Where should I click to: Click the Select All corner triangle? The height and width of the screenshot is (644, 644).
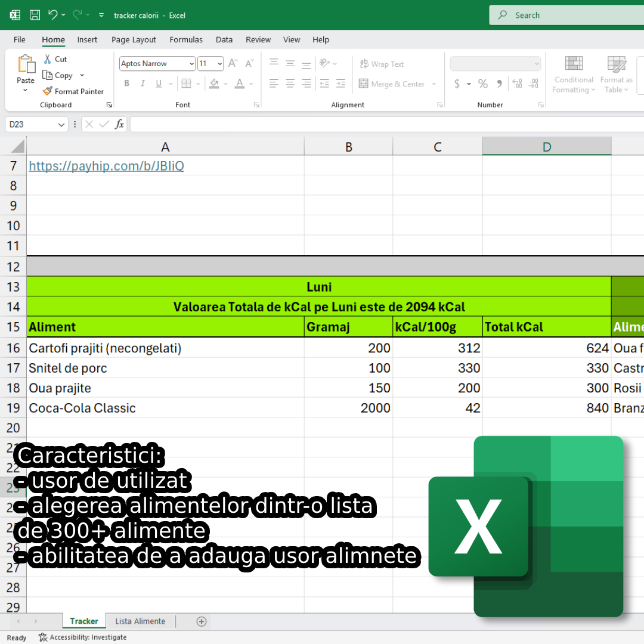tap(17, 146)
